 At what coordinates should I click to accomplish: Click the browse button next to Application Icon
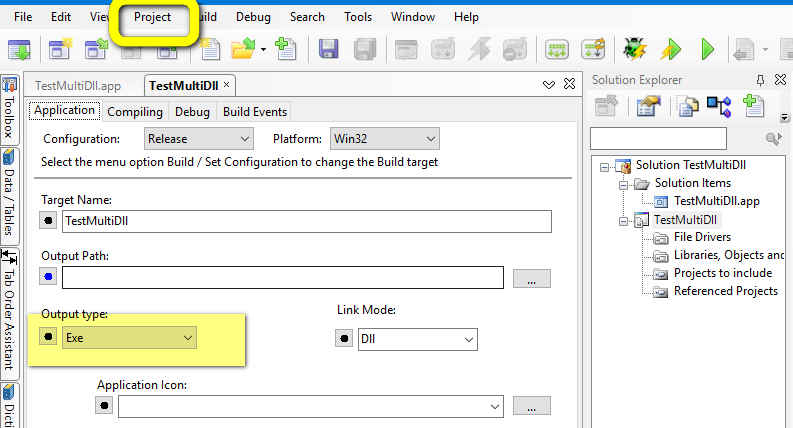pos(531,406)
